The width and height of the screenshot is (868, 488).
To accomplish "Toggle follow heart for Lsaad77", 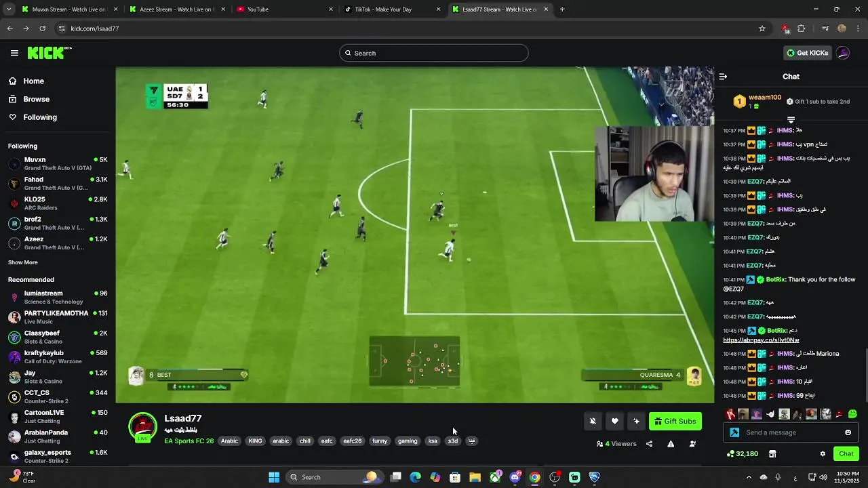I will 614,422.
